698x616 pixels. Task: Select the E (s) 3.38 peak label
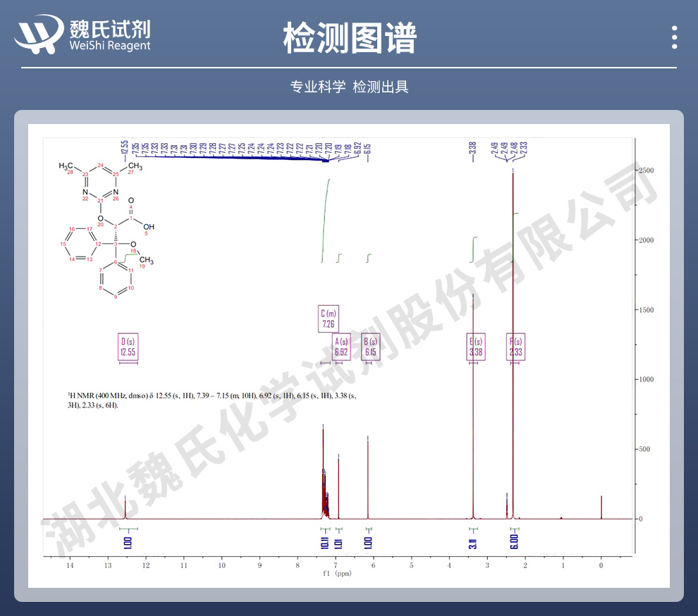(476, 347)
